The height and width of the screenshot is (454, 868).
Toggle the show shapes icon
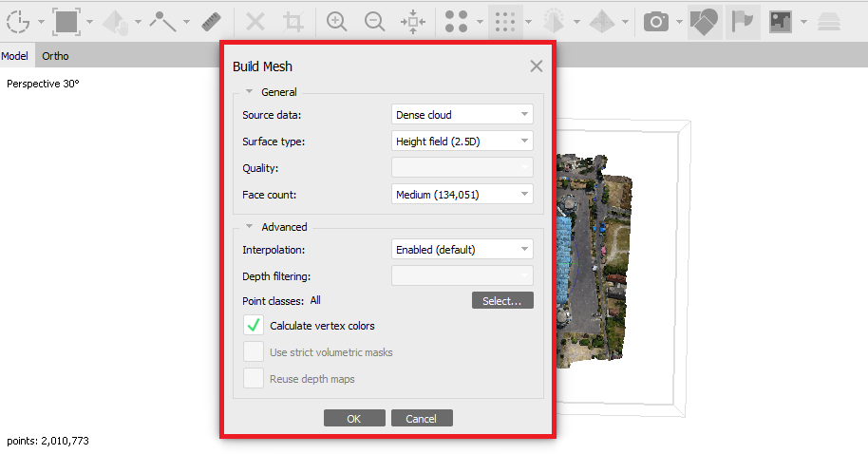[x=705, y=22]
